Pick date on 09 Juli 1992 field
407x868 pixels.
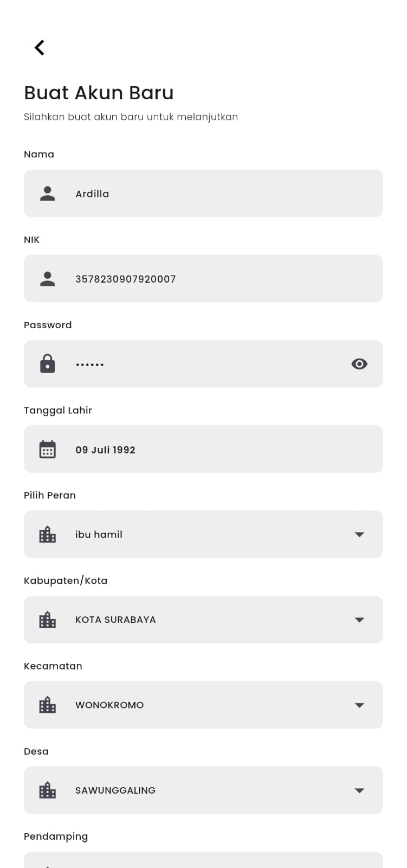pyautogui.click(x=217, y=450)
